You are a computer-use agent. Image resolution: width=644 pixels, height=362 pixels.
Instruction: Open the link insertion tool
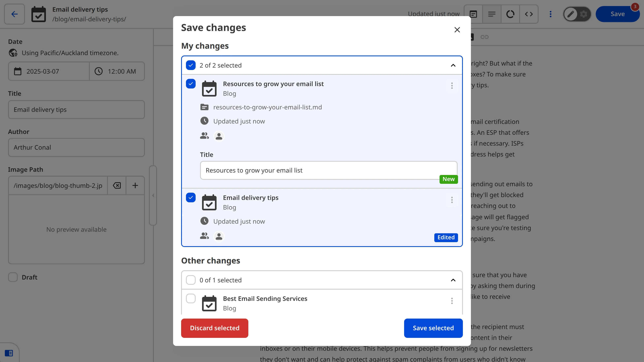pyautogui.click(x=484, y=37)
